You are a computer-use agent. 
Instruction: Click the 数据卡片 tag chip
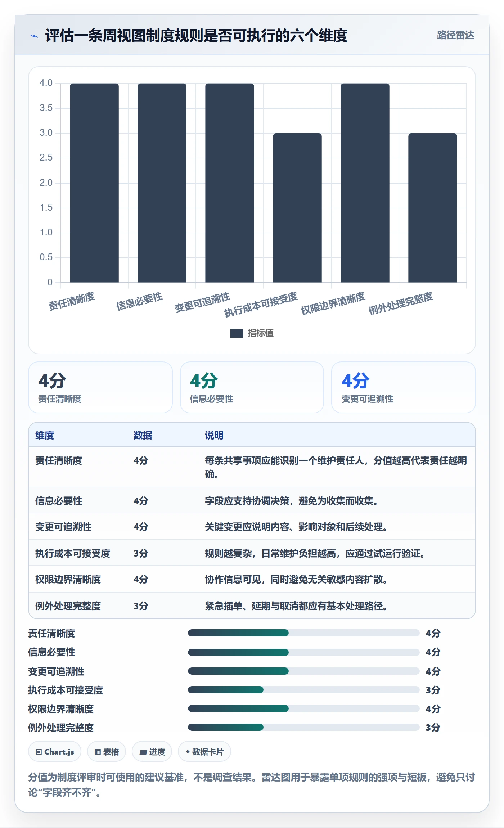coord(204,752)
